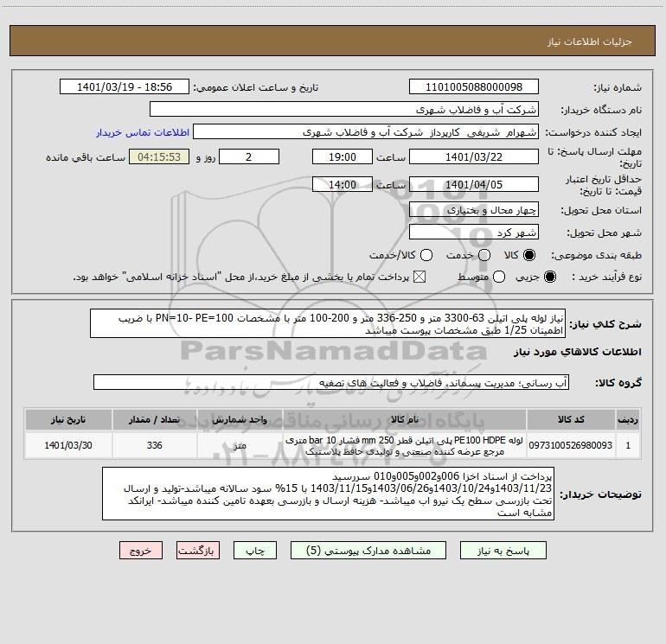The image size is (666, 644).
Task: Click the تعداد / مقدار column header
Action: coord(155,419)
